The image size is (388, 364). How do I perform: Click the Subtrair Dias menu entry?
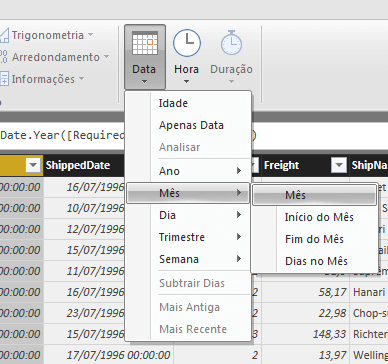tap(188, 283)
